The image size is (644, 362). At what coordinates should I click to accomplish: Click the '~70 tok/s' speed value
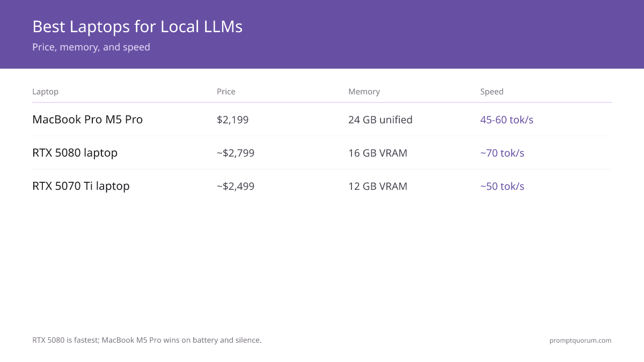click(x=502, y=153)
